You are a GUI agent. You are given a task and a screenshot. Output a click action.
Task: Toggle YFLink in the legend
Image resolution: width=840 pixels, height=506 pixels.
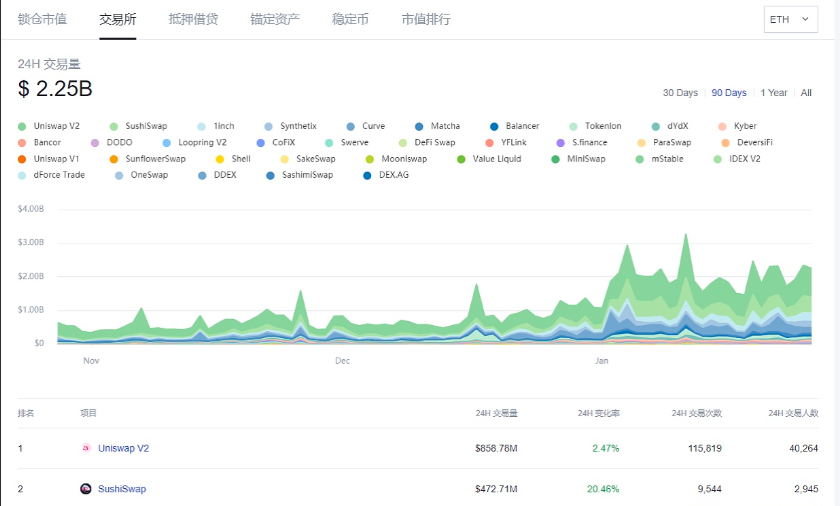506,142
